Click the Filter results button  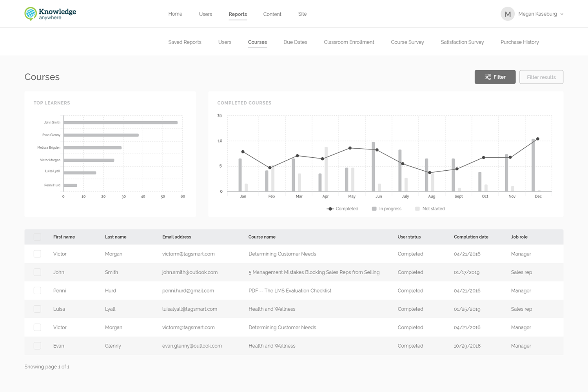point(541,77)
